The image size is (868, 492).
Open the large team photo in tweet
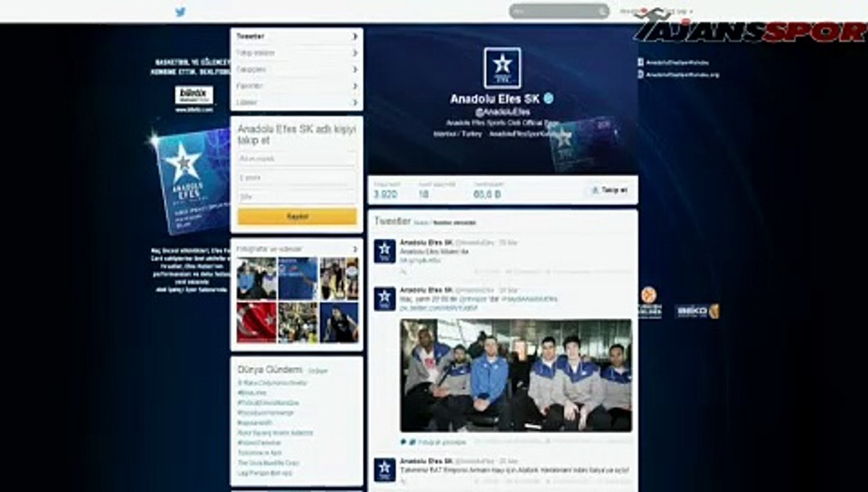(516, 375)
